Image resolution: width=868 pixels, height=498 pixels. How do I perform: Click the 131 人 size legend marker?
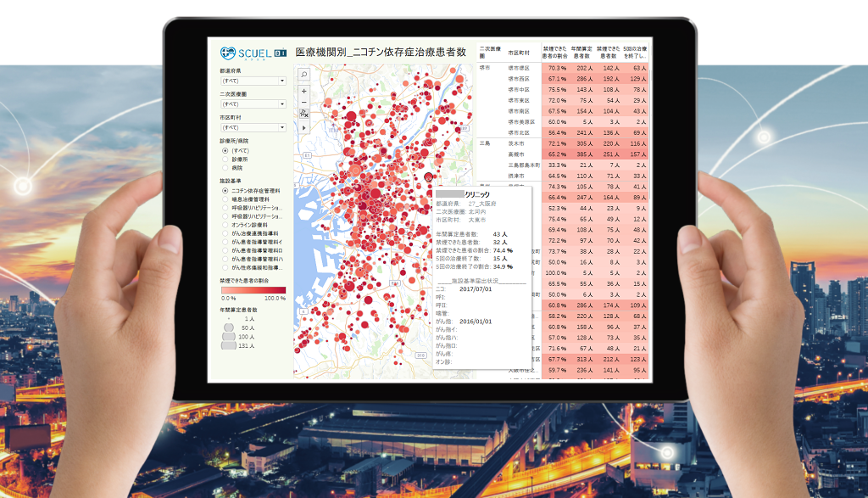[x=228, y=345]
